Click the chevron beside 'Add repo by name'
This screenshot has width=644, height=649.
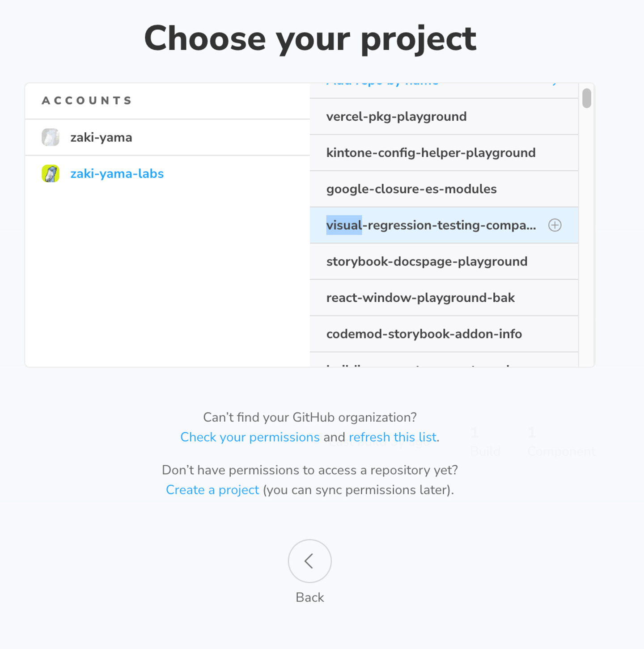tap(555, 85)
